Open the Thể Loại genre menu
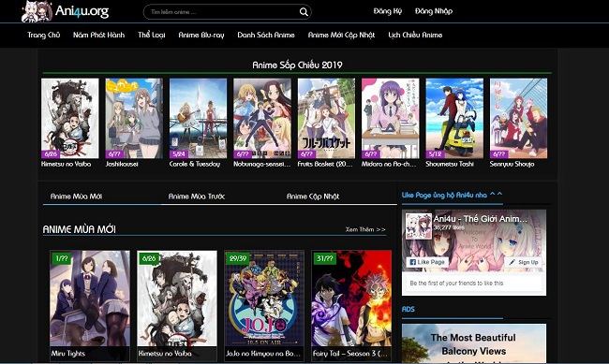Viewport: 609px width, 364px height. pyautogui.click(x=152, y=35)
